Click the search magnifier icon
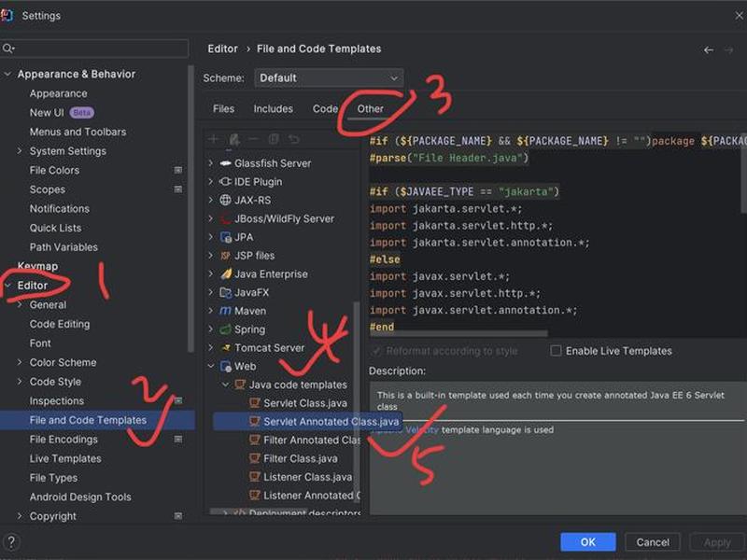This screenshot has width=747, height=560. [7, 49]
